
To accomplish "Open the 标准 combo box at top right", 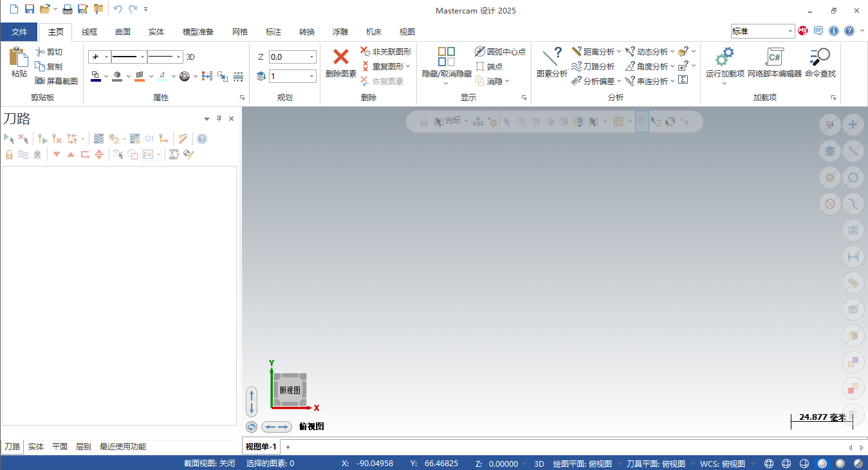I will coord(763,31).
